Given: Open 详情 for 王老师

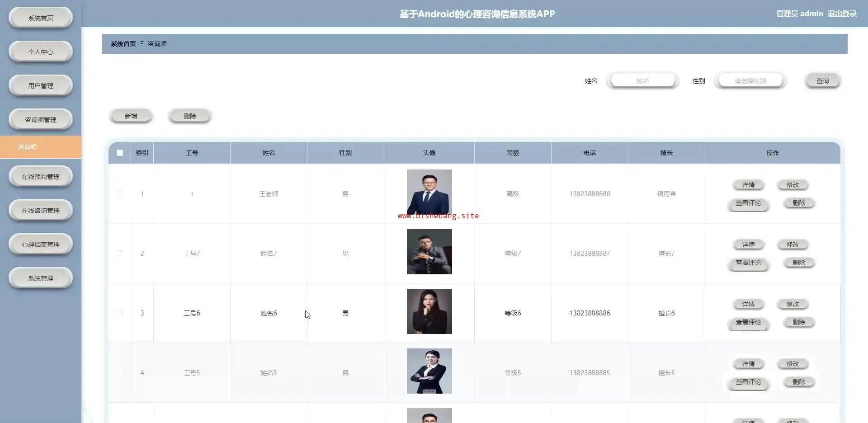Looking at the screenshot, I should pos(748,185).
